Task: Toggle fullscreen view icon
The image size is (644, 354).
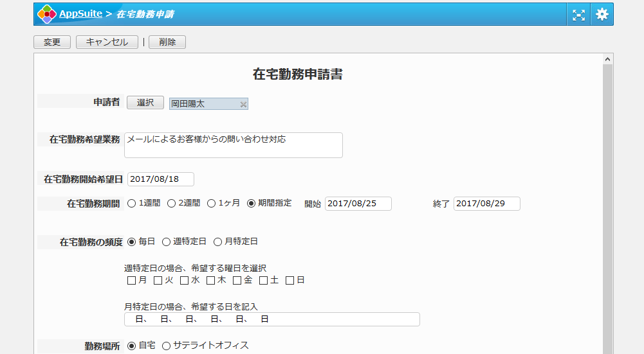Action: click(x=578, y=14)
